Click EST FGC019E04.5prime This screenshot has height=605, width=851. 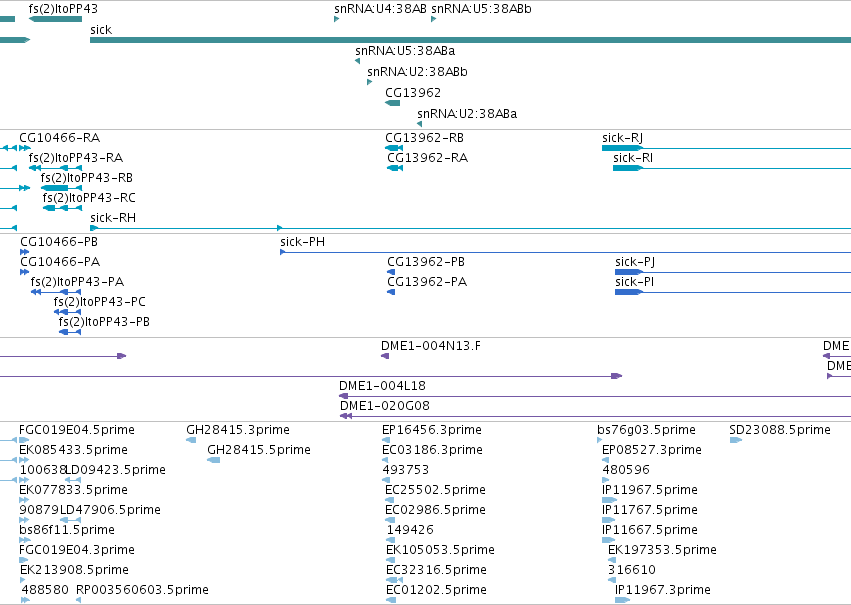pos(77,430)
